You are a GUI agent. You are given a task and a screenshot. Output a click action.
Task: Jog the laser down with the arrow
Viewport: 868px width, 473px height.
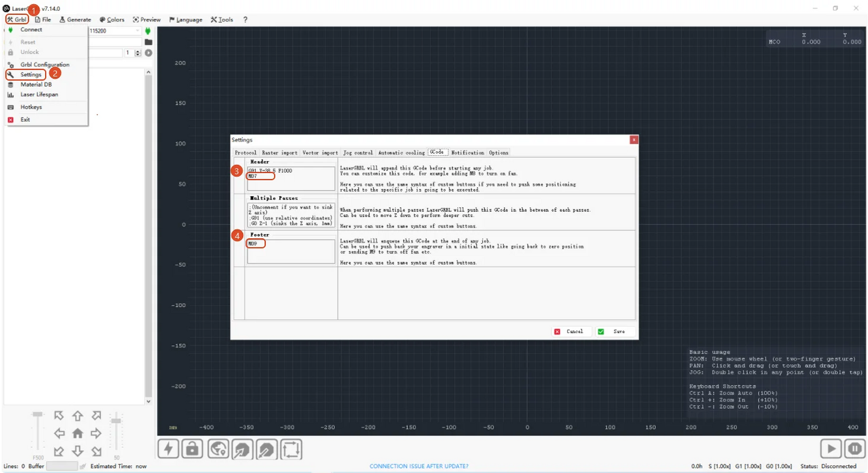(x=77, y=451)
